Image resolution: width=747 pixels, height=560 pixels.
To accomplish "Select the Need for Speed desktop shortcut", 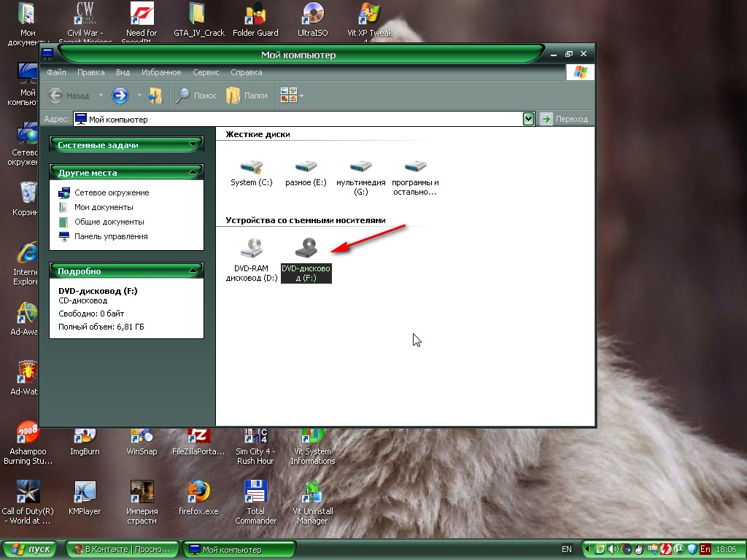I will point(142,21).
